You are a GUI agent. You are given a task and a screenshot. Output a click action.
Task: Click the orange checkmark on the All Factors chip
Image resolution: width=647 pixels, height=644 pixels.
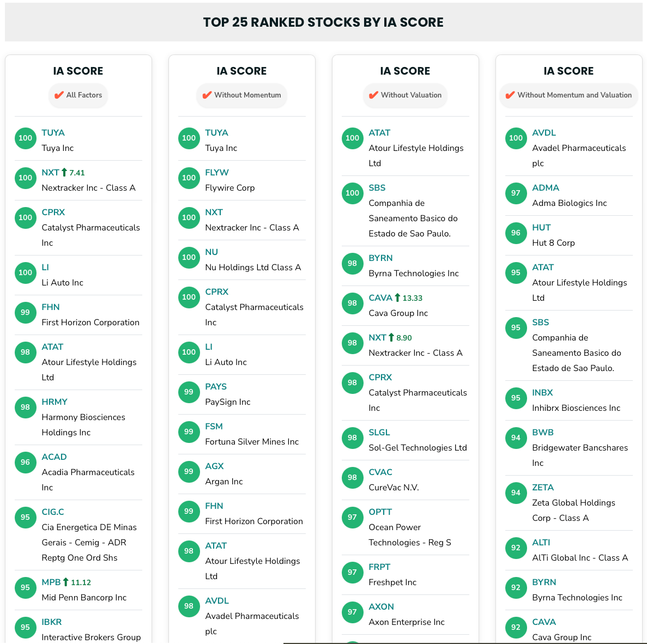(x=59, y=95)
